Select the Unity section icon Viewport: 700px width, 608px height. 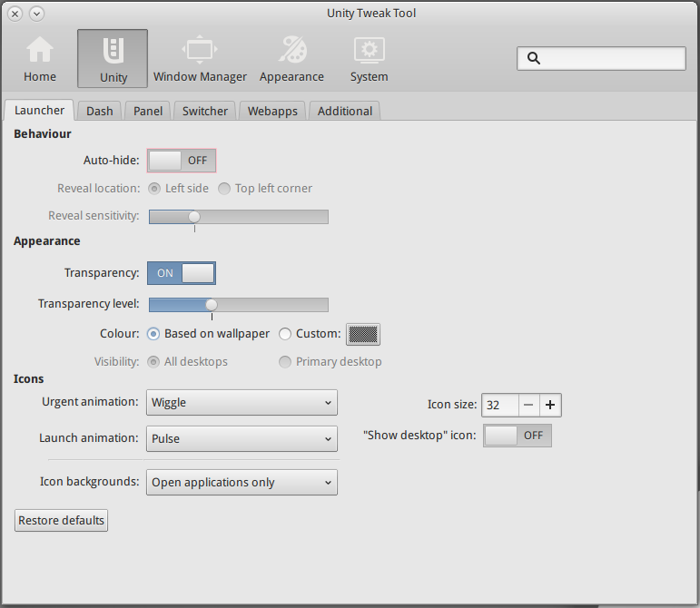coord(113,59)
